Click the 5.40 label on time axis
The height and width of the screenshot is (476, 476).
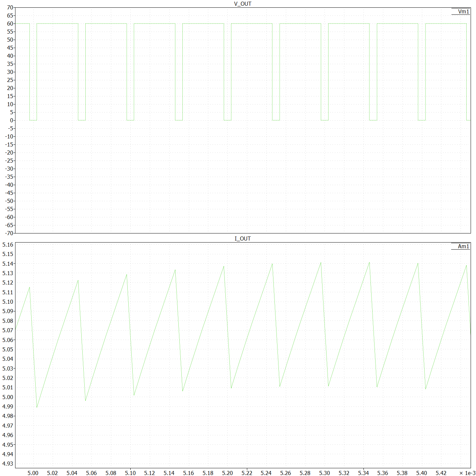422,473
